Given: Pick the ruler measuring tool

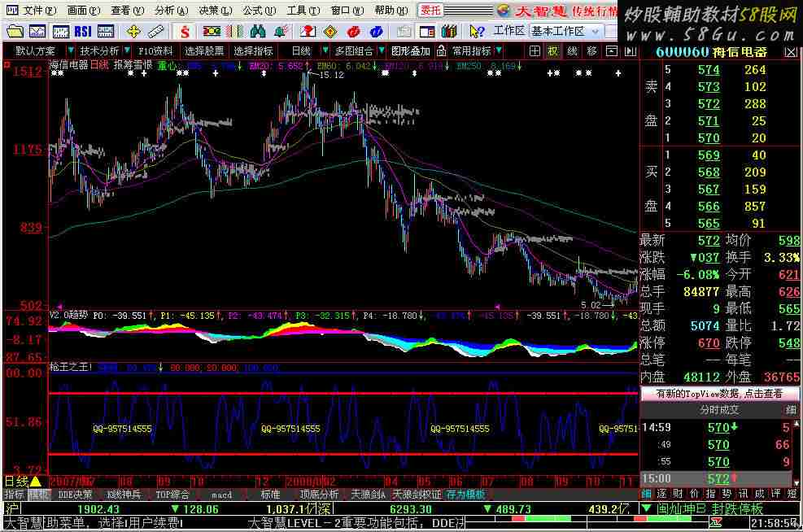Looking at the screenshot, I should (x=155, y=32).
